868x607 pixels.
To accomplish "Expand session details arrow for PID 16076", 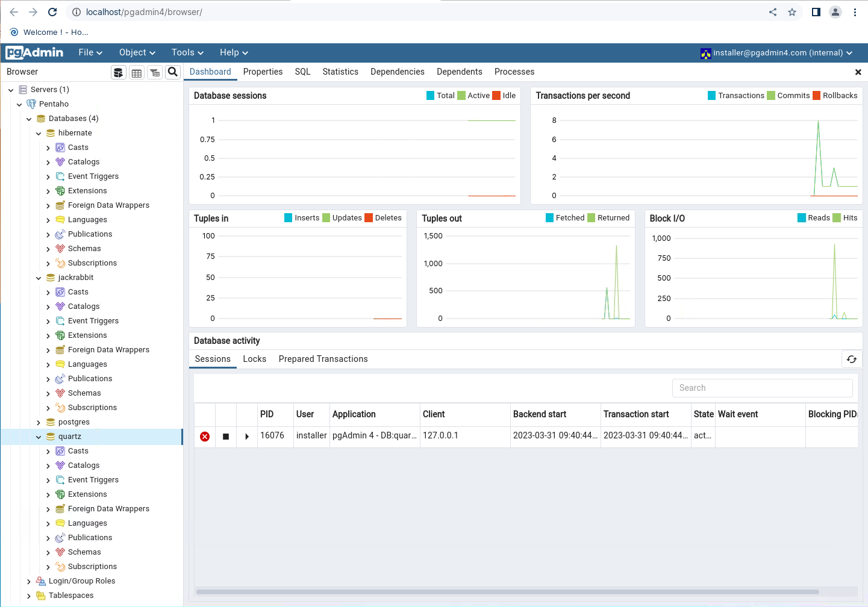I will [x=247, y=437].
